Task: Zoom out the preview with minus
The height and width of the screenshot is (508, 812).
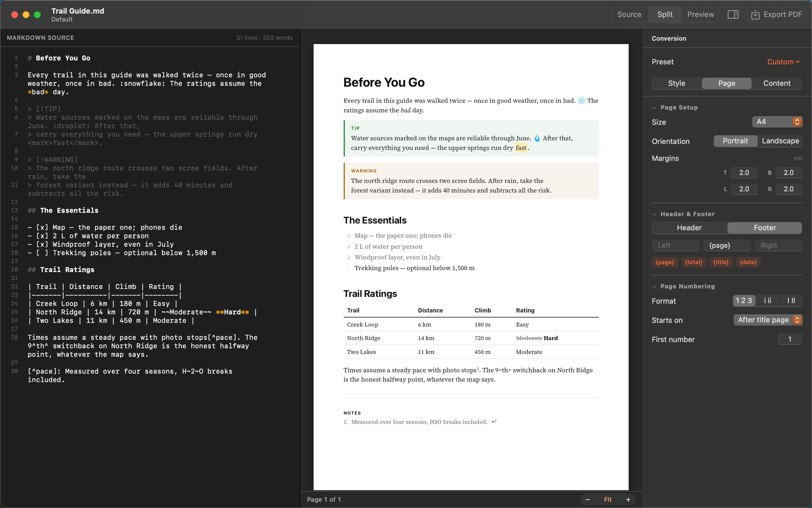Action: click(x=587, y=500)
